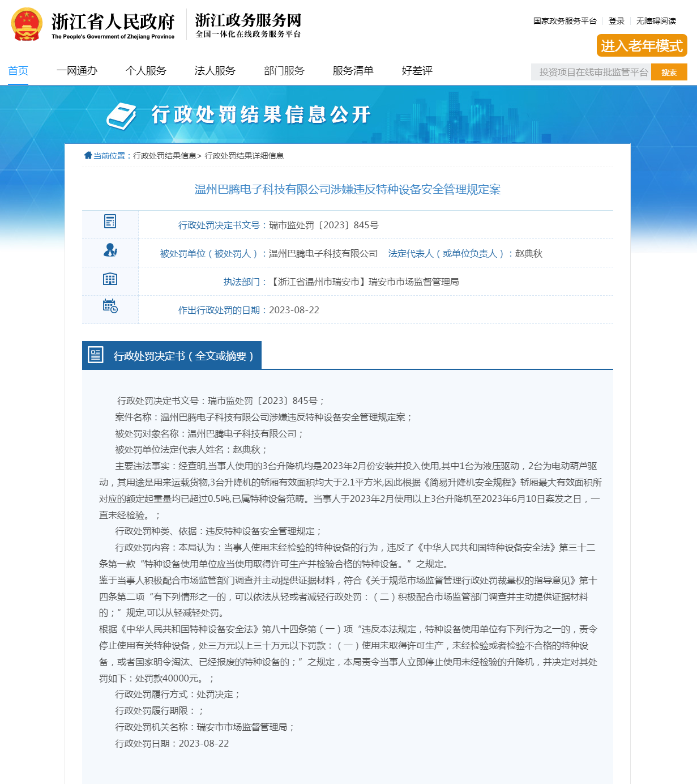The image size is (697, 784).
Task: Click the 行政处罚日期：2023-08-22 line
Action: (x=172, y=743)
